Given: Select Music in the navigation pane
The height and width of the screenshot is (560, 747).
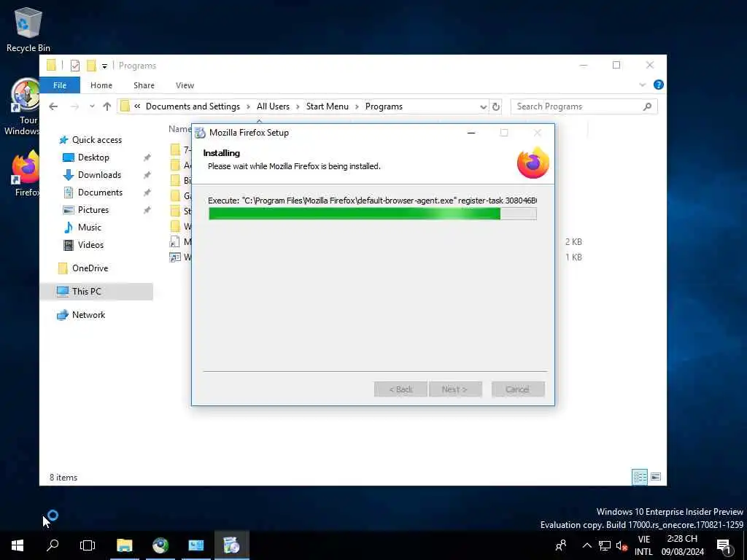Looking at the screenshot, I should point(89,227).
